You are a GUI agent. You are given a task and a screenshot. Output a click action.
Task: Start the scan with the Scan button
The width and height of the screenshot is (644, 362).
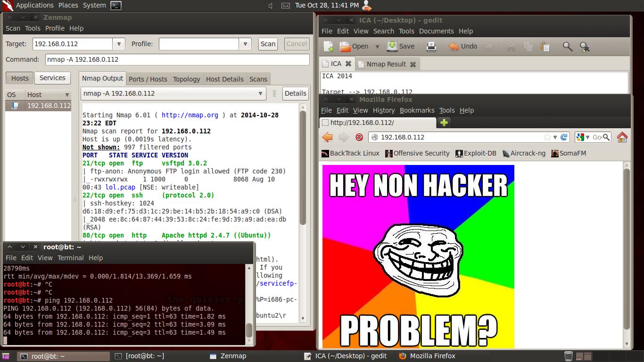[x=268, y=44]
